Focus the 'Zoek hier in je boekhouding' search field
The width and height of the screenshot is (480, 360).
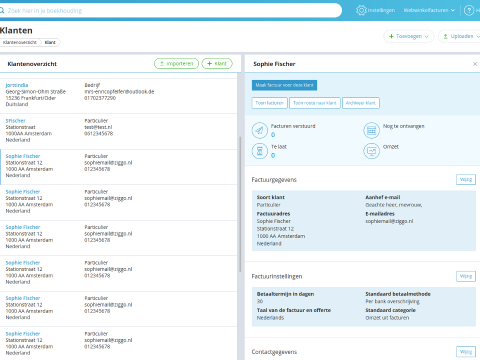coord(172,11)
